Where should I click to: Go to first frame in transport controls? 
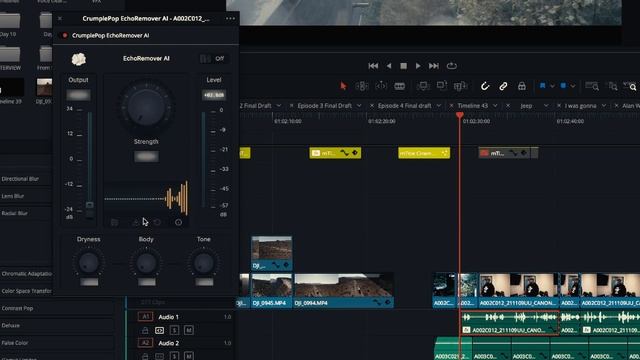[x=373, y=66]
